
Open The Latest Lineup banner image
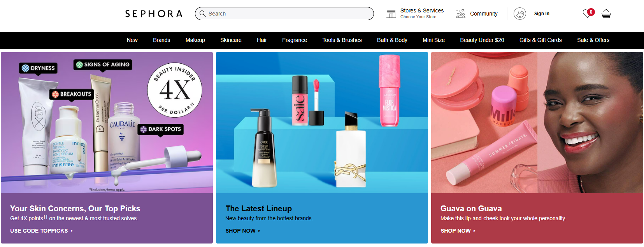(322, 122)
